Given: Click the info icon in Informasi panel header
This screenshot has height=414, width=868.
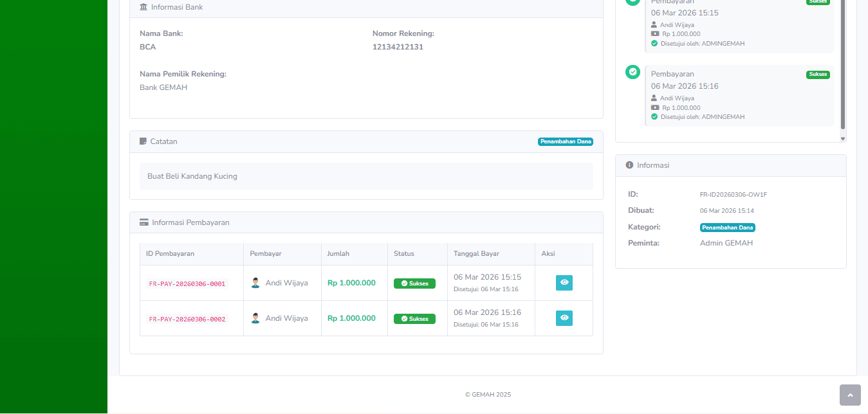Looking at the screenshot, I should pyautogui.click(x=629, y=165).
